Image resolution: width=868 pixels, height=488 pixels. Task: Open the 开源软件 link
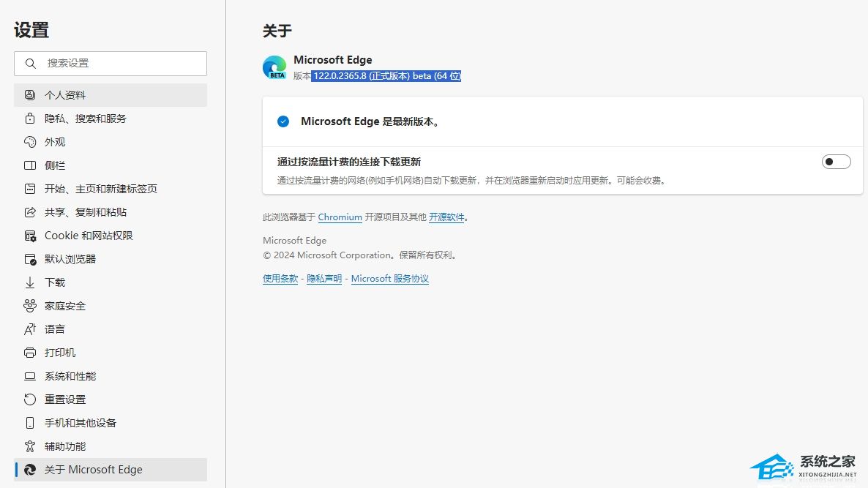[446, 217]
